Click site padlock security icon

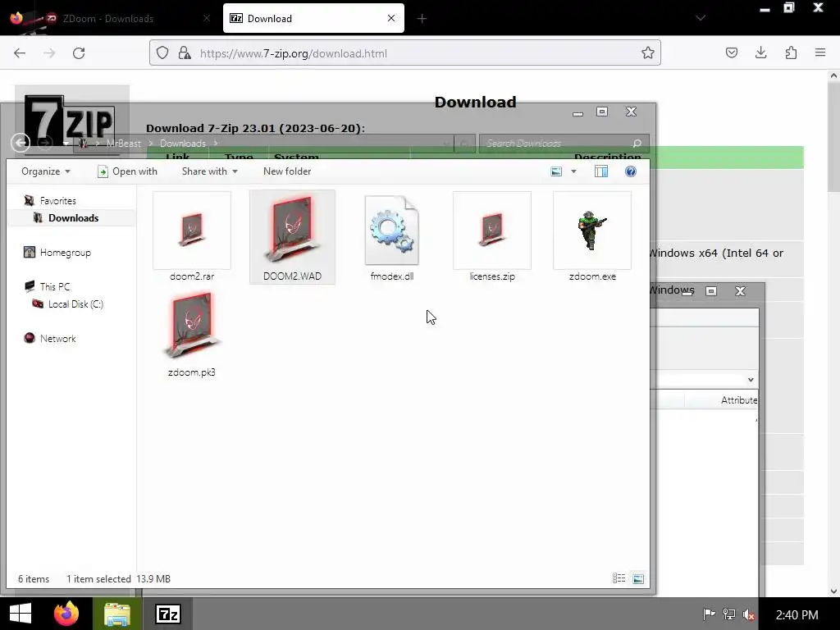point(185,52)
